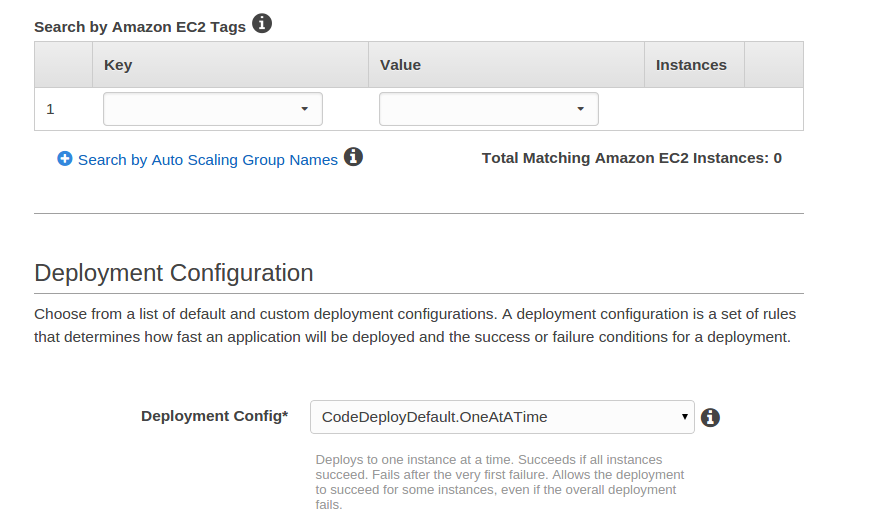The height and width of the screenshot is (517, 889).
Task: Click the empty Instances cell in row 1
Action: point(694,109)
